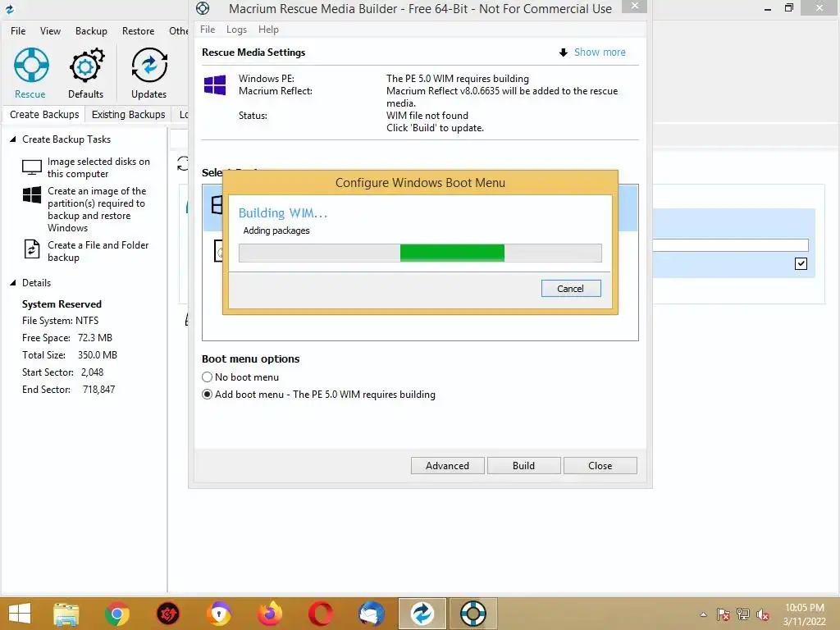The width and height of the screenshot is (840, 630).
Task: Open File menu in Rescue Media Builder
Action: pyautogui.click(x=208, y=30)
